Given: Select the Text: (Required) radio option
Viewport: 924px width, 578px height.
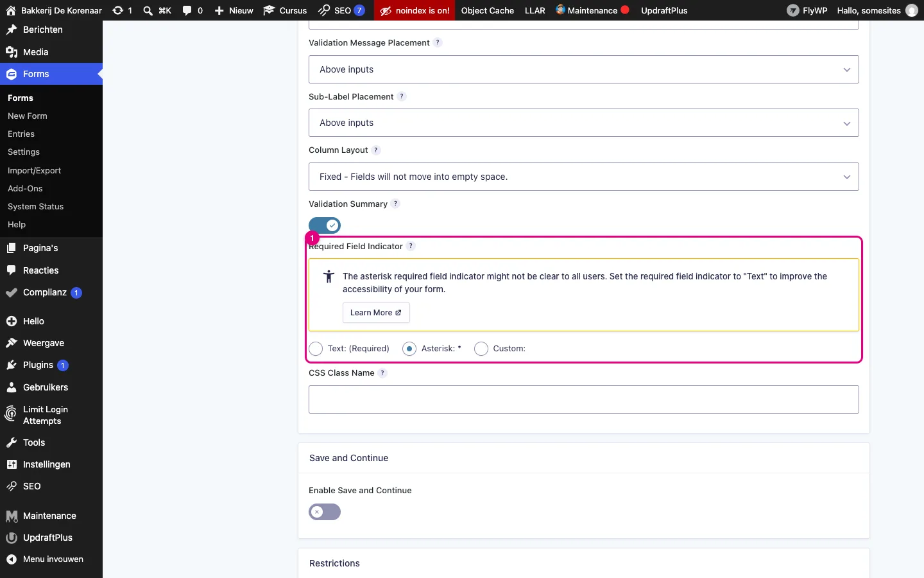Looking at the screenshot, I should pyautogui.click(x=316, y=349).
